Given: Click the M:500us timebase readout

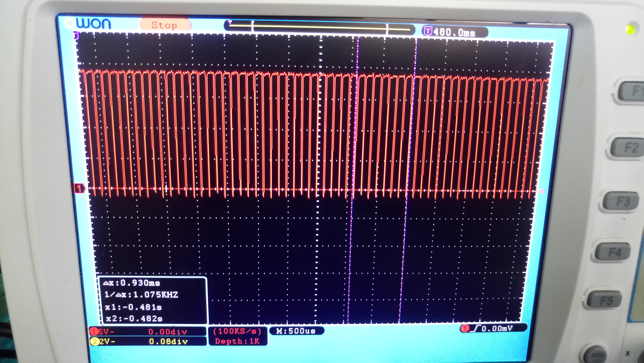Looking at the screenshot, I should [x=296, y=331].
